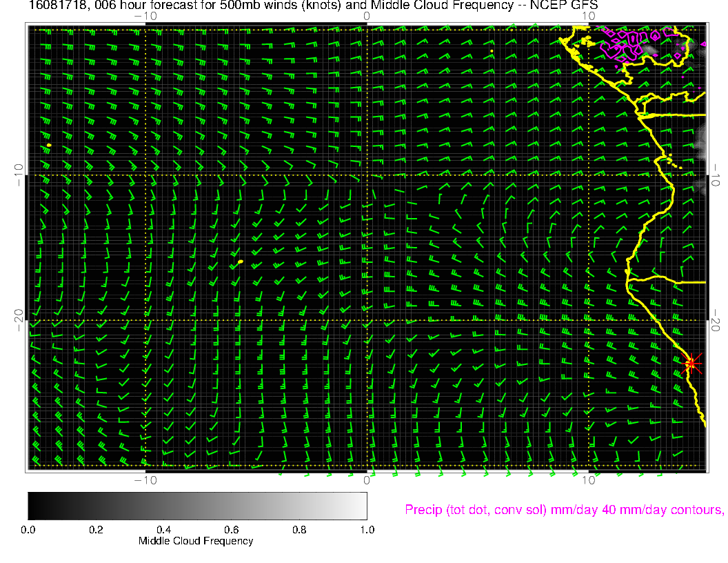Click the black end of the colorbar

click(32, 505)
